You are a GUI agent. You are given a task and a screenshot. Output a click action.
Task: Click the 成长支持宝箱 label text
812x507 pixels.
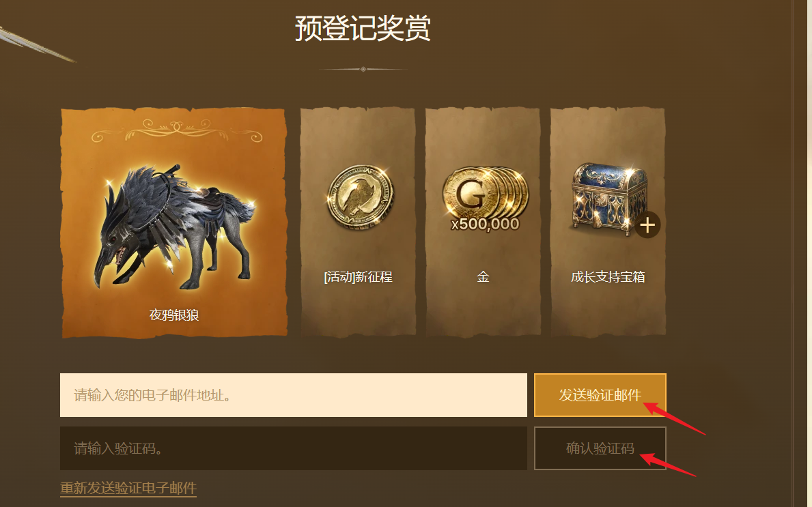pyautogui.click(x=608, y=277)
